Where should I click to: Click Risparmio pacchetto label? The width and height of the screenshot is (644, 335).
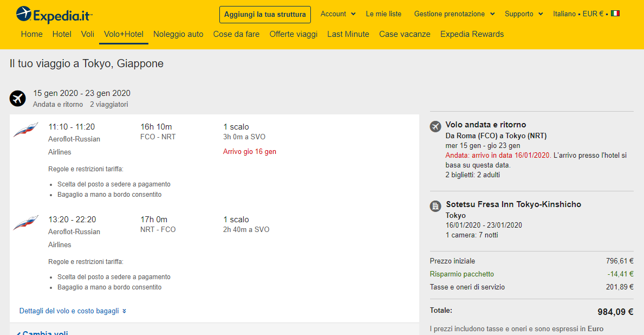coord(462,274)
